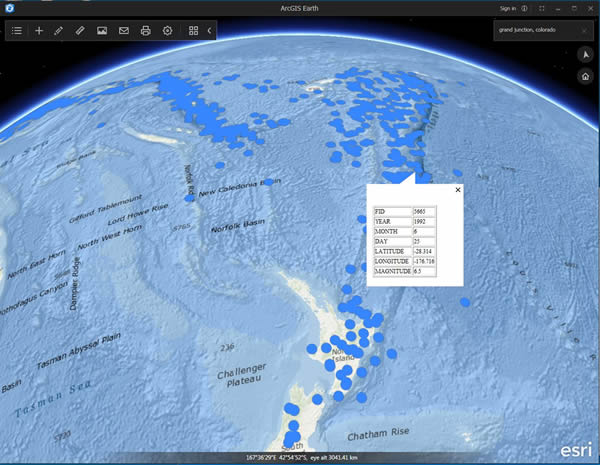Click the North West Horn map label
Viewport: 600px width, 465px height.
(109, 237)
